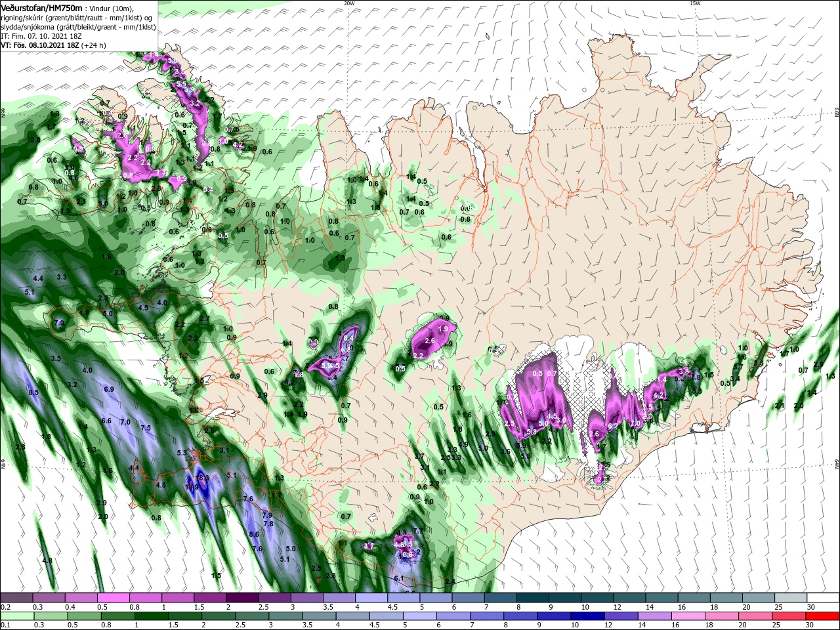Viewport: 840px width, 630px height.
Task: Click the '15W' longitude label
Action: [x=695, y=3]
